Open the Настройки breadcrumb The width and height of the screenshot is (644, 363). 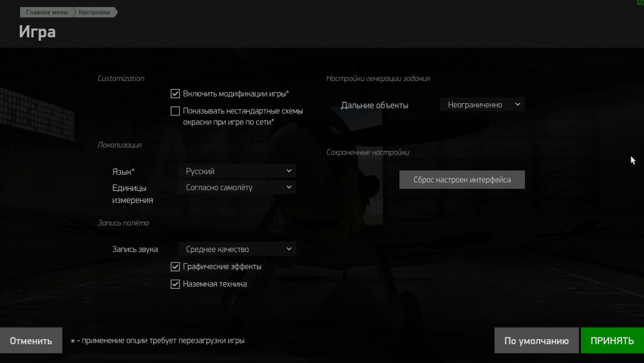click(x=95, y=12)
